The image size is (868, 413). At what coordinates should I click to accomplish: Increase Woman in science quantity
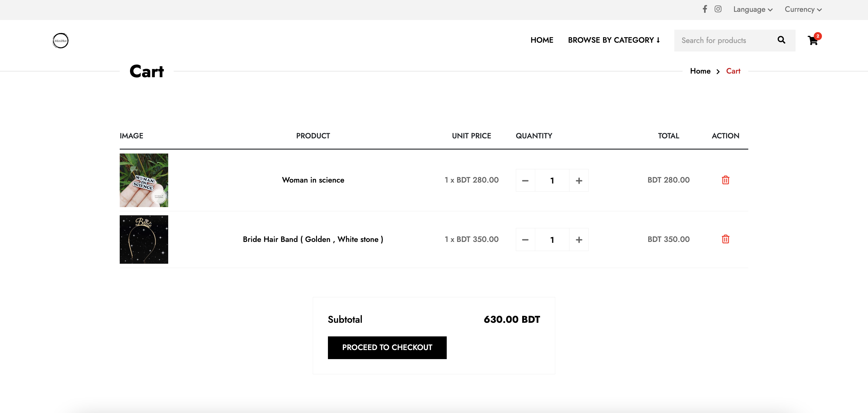[x=579, y=180]
